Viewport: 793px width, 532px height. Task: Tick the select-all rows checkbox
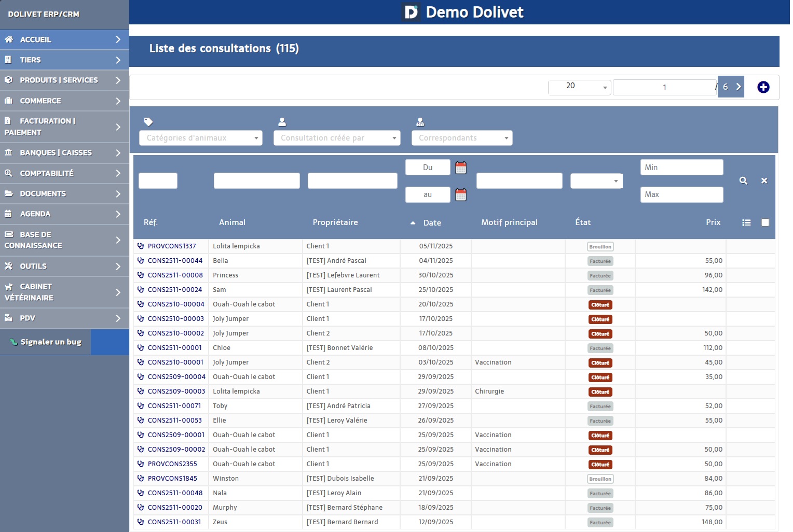(x=765, y=222)
